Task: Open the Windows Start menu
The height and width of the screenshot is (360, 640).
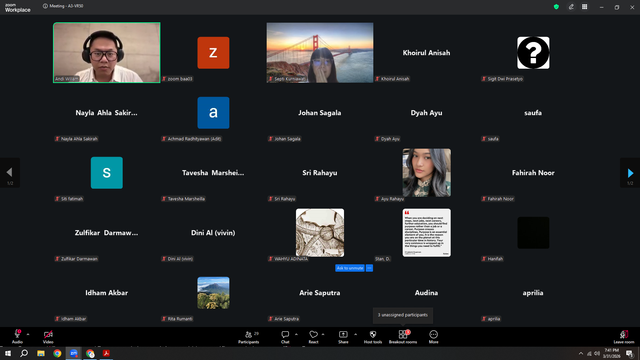Action: tap(8, 353)
